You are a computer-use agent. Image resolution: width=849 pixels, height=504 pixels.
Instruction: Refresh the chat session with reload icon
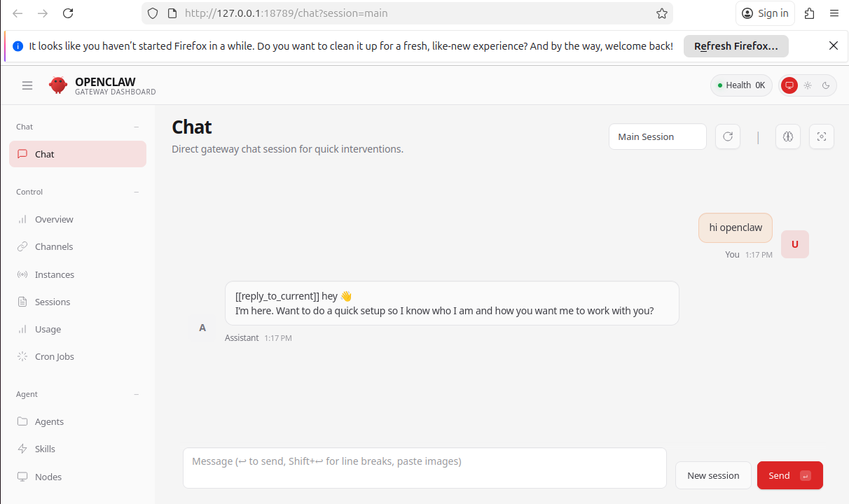[x=727, y=136]
